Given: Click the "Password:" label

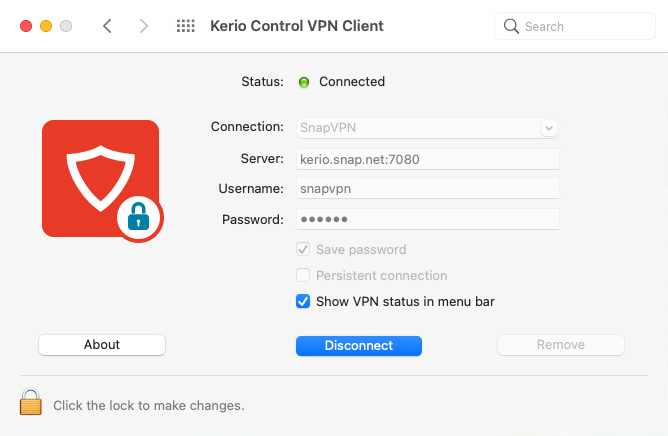Looking at the screenshot, I should [253, 219].
